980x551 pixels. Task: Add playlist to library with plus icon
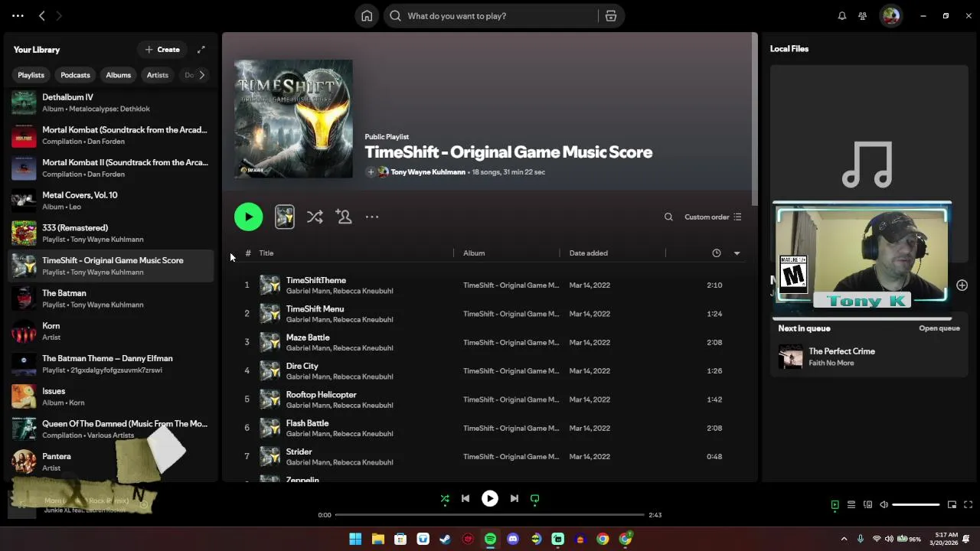[371, 172]
